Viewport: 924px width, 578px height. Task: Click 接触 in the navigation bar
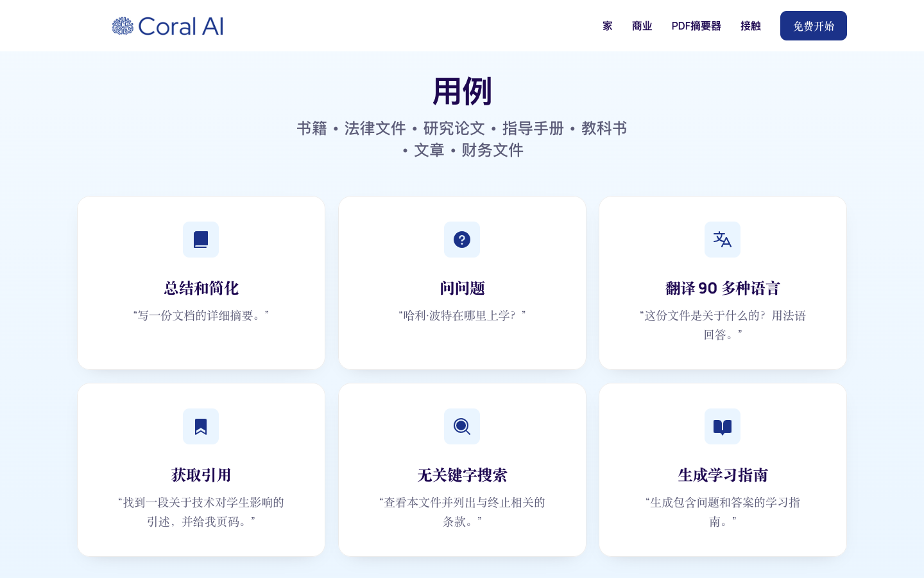pos(750,26)
